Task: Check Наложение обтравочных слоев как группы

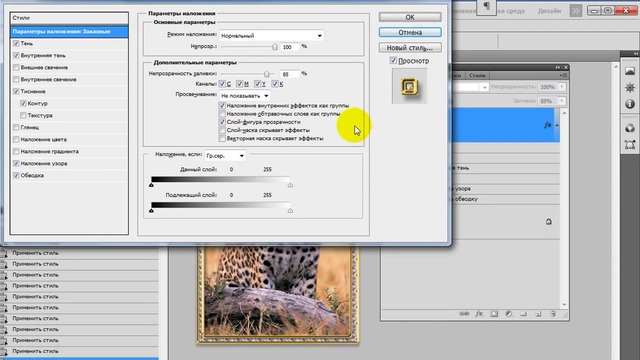Action: pyautogui.click(x=222, y=114)
